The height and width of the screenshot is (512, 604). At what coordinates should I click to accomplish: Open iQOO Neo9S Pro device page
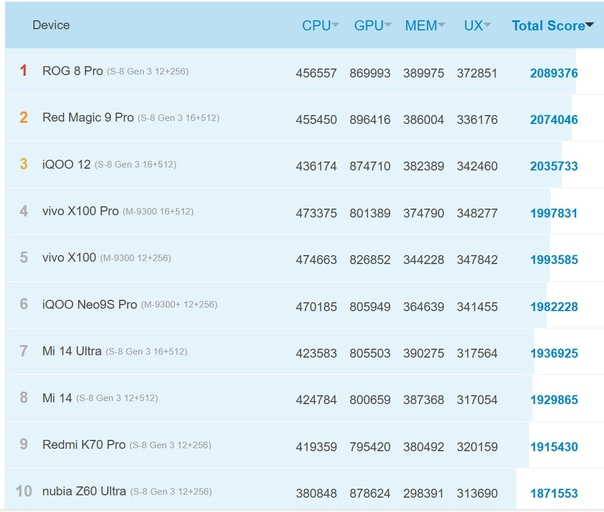coord(89,304)
